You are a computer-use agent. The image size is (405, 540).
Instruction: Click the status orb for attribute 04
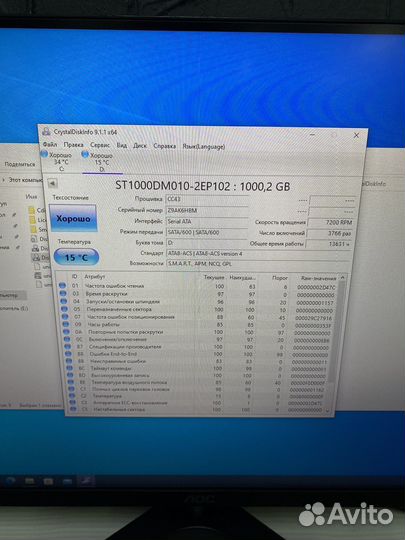pos(64,301)
